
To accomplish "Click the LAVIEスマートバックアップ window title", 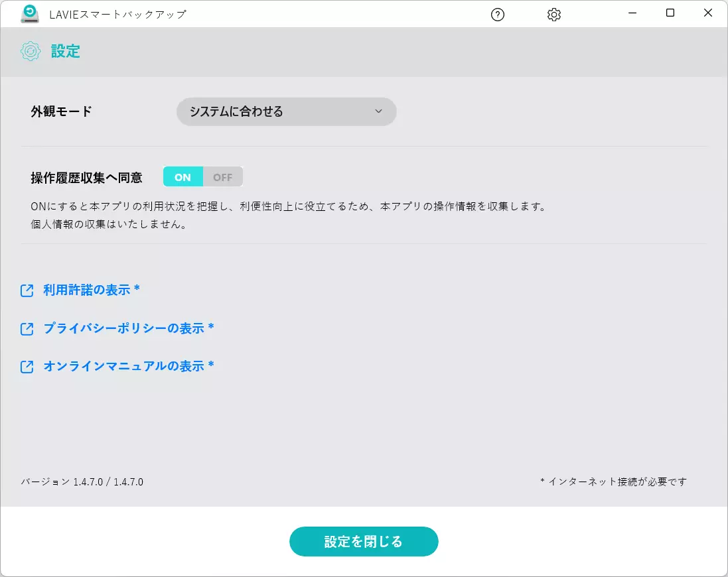I will [118, 15].
